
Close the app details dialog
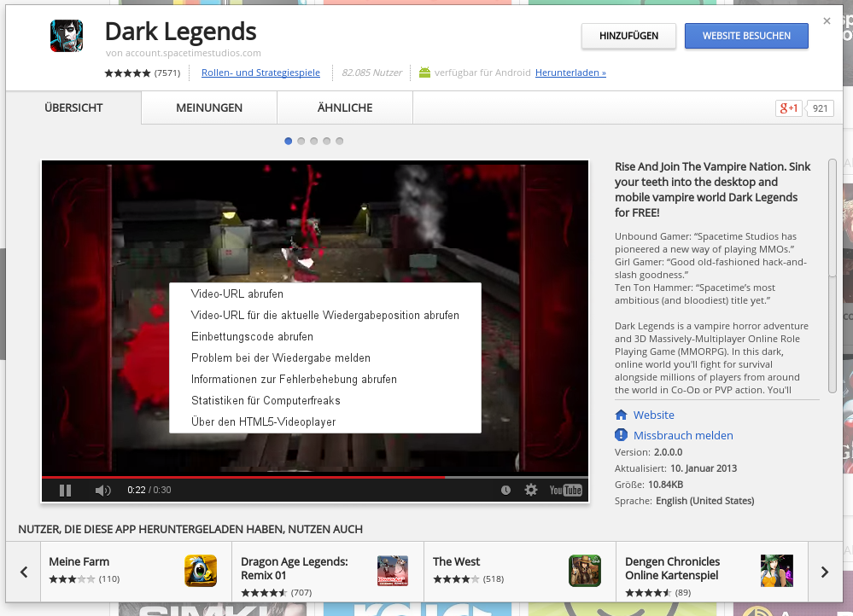(x=827, y=21)
